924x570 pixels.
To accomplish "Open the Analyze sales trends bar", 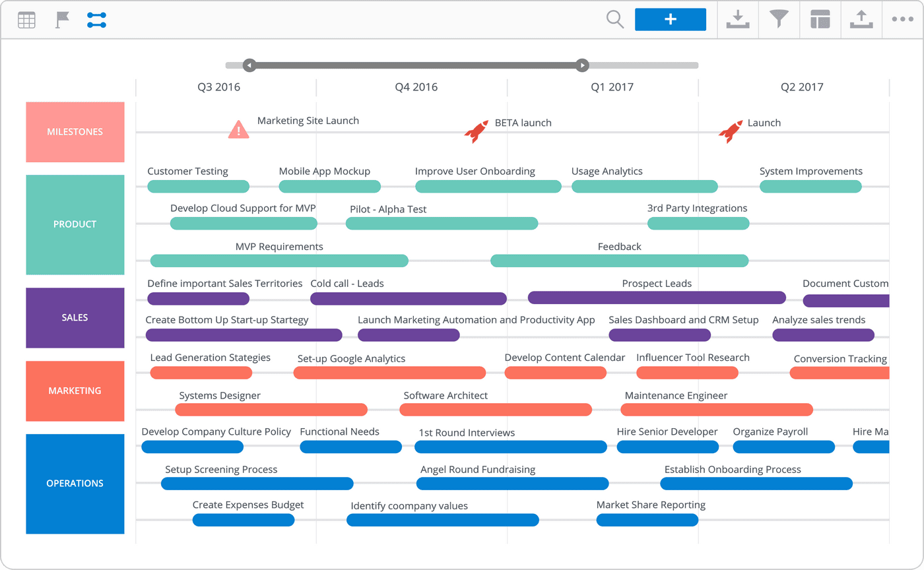I will tap(823, 335).
